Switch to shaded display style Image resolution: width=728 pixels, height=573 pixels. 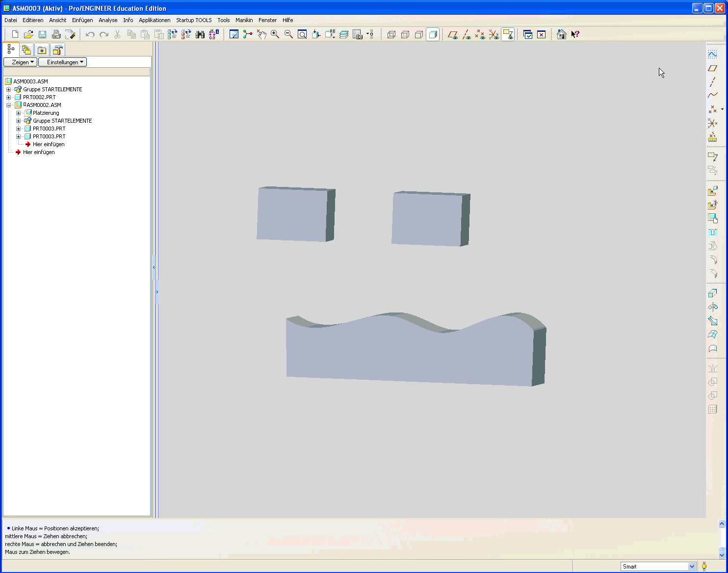(x=433, y=34)
